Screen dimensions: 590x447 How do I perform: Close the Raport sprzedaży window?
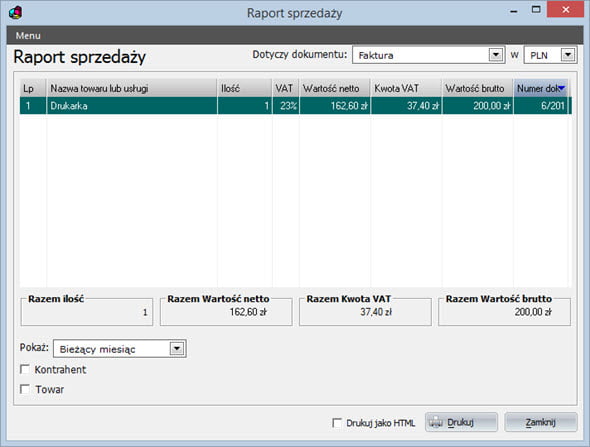[566, 10]
